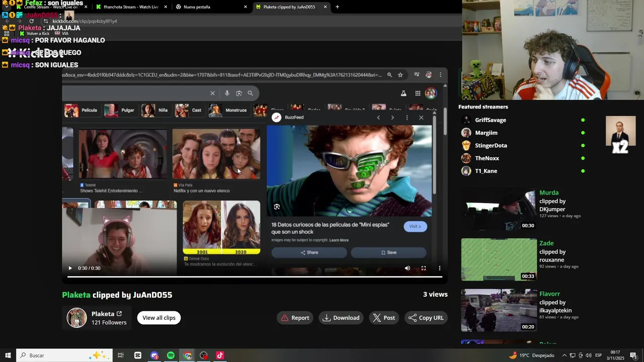The width and height of the screenshot is (644, 362).
Task: Open the system tray volume icon
Action: click(x=588, y=355)
